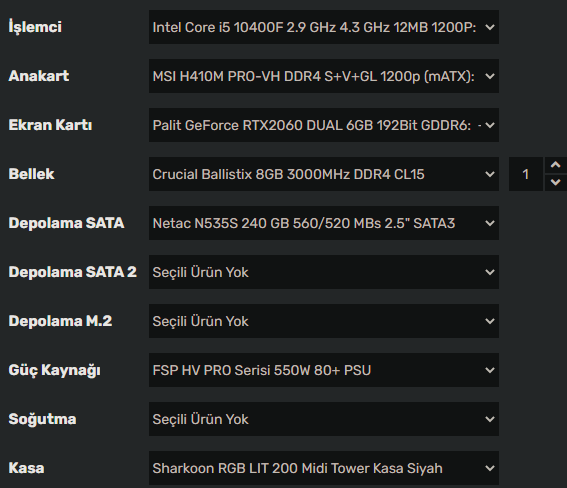
Task: Decrease Bellek quantity with the down arrow
Action: coord(555,183)
